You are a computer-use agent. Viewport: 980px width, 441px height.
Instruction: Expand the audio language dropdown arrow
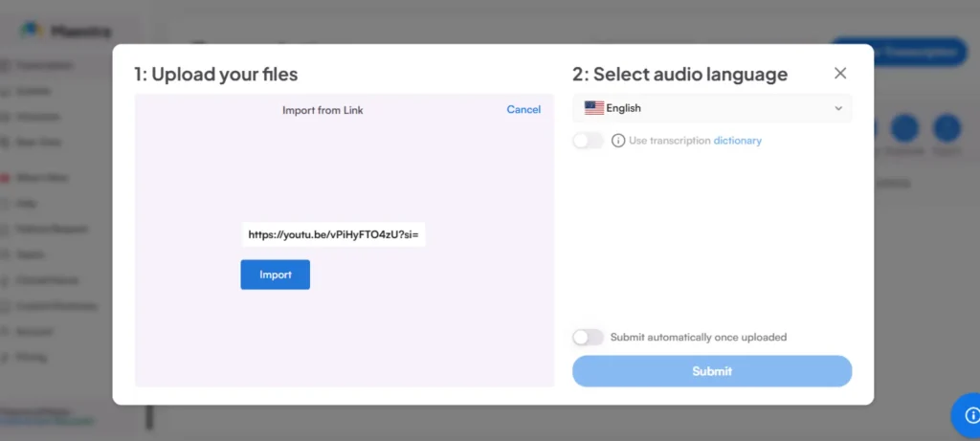coord(838,108)
